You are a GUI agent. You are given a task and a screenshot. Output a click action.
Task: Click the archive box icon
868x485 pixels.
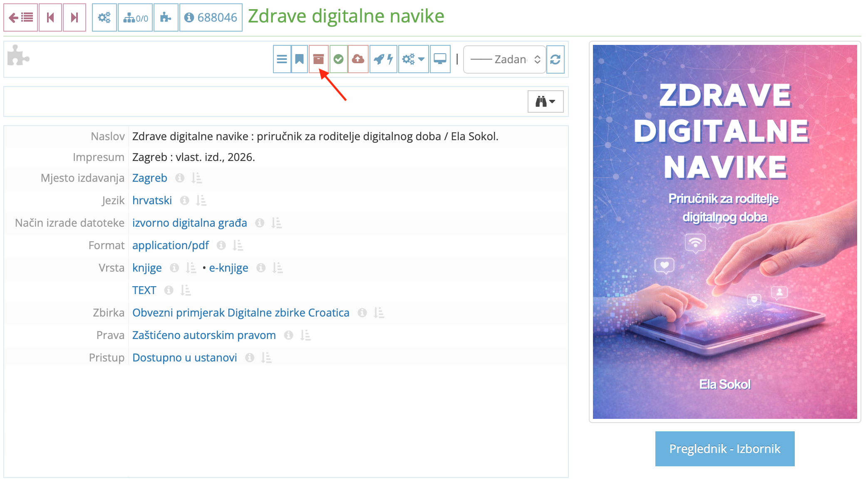(x=318, y=59)
